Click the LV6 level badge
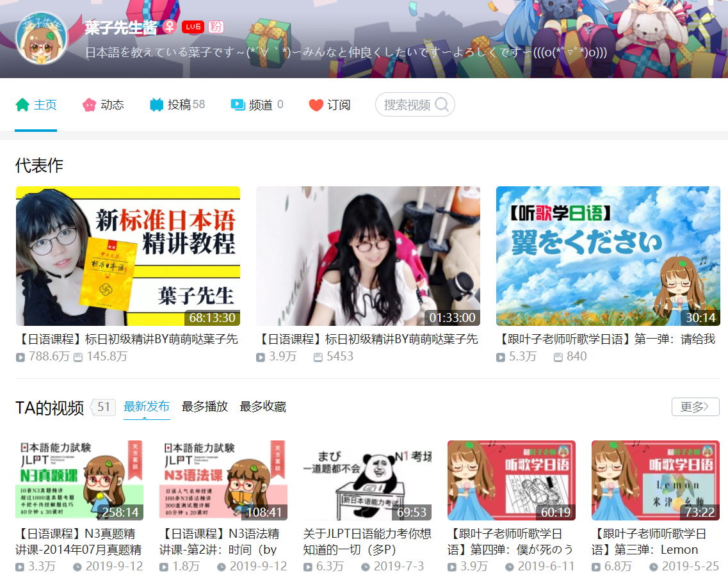728x580 pixels. 193,27
